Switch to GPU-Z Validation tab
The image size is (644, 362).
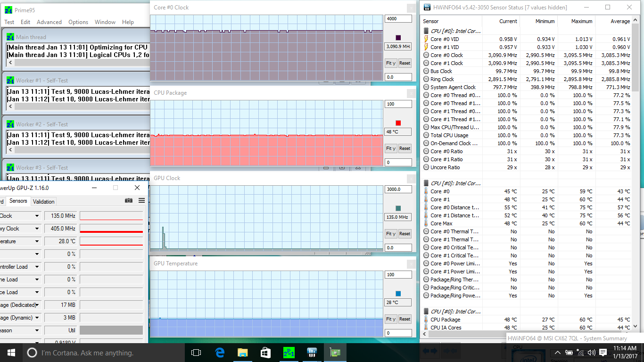tap(44, 201)
